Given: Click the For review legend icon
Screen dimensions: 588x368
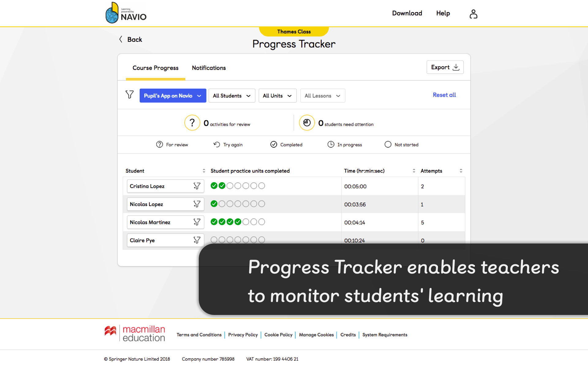Looking at the screenshot, I should tap(160, 144).
